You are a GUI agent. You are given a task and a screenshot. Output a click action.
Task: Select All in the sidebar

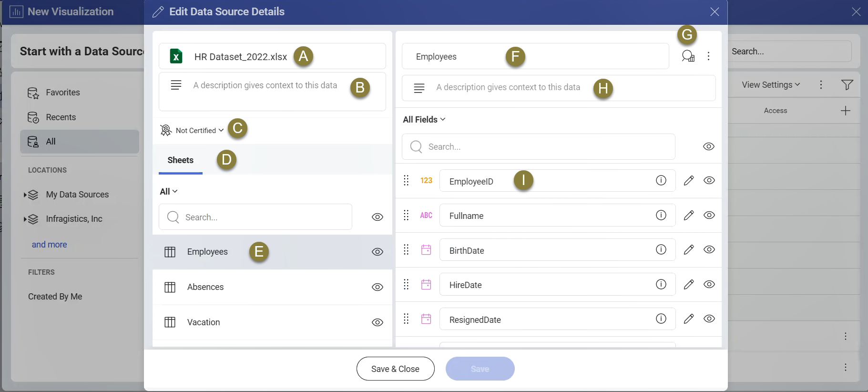point(80,142)
